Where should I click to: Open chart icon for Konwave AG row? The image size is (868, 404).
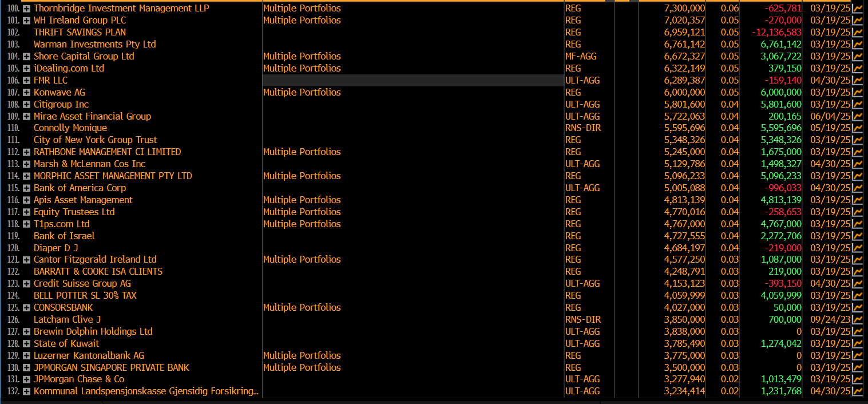tap(857, 92)
